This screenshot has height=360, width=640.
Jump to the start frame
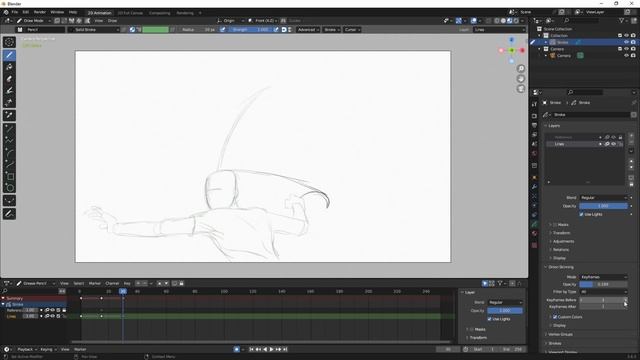tap(251, 349)
